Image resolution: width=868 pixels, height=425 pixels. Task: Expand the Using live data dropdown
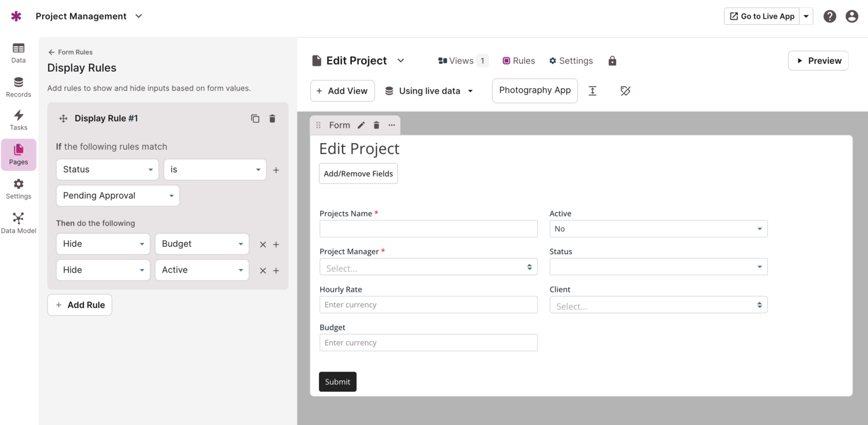point(429,91)
